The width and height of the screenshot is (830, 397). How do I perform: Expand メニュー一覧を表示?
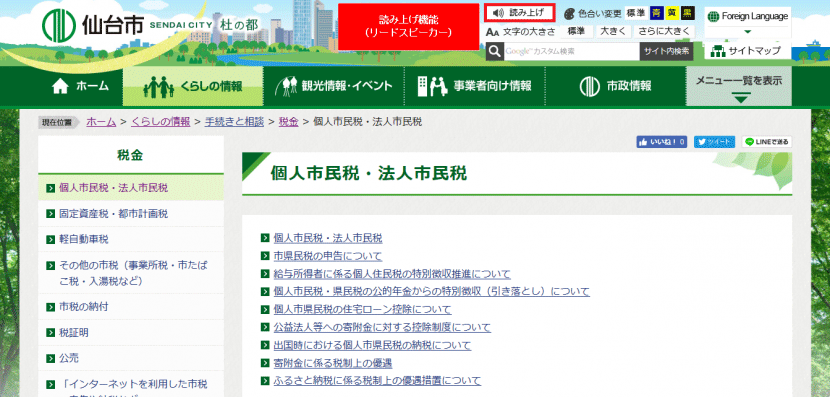click(739, 86)
